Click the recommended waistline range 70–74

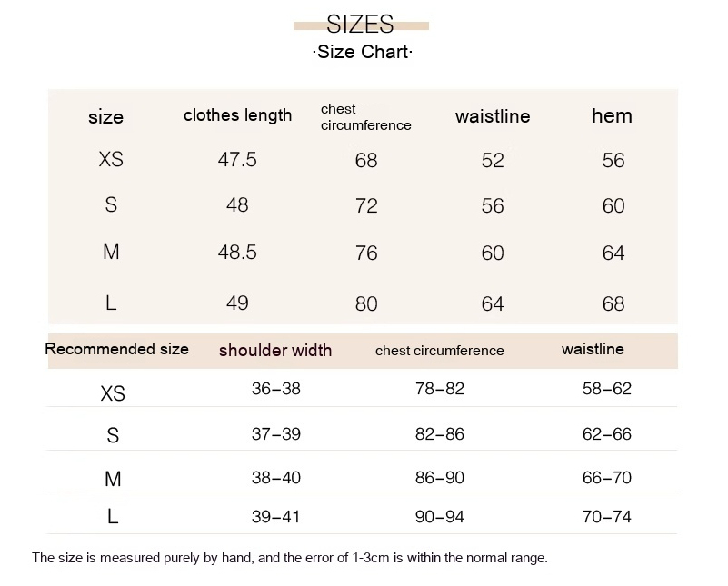click(x=606, y=517)
